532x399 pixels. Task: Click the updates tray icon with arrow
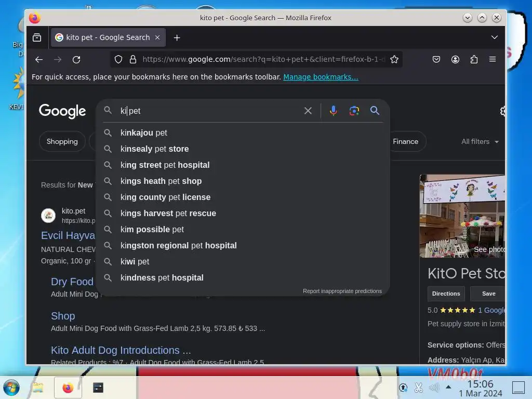coord(403,388)
